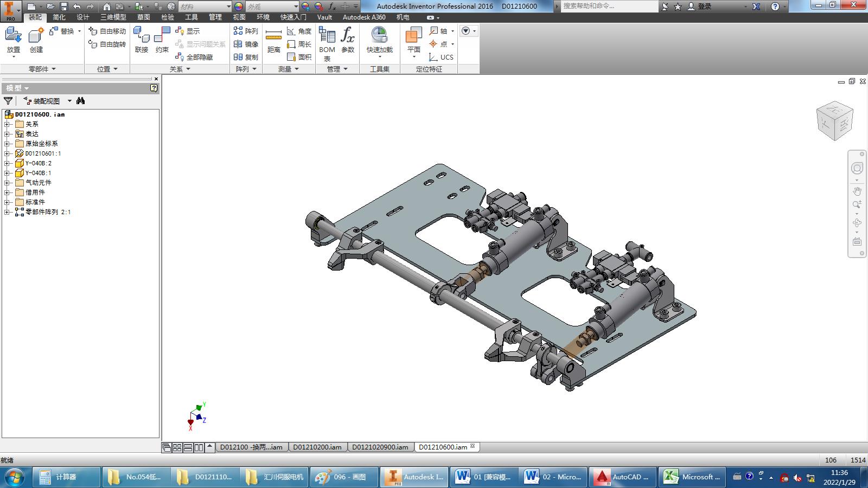The image size is (868, 488).
Task: Click the browser panel help ? button
Action: [x=154, y=88]
